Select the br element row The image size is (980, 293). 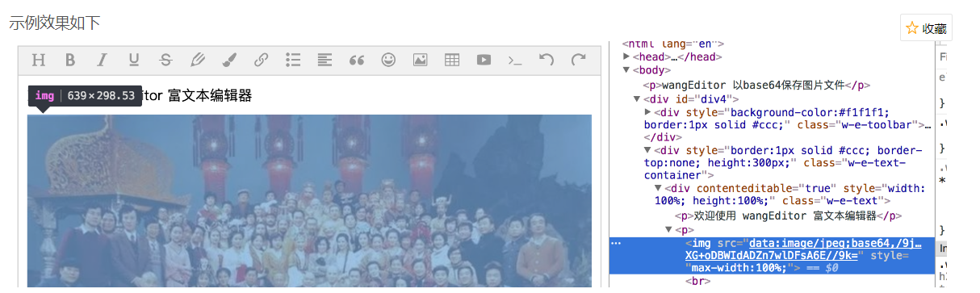[x=697, y=281]
